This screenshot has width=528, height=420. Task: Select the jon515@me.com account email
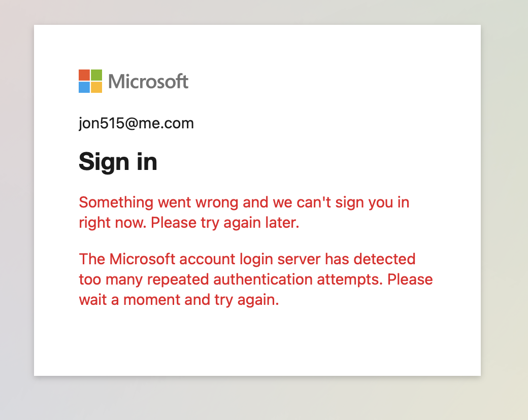(x=136, y=123)
